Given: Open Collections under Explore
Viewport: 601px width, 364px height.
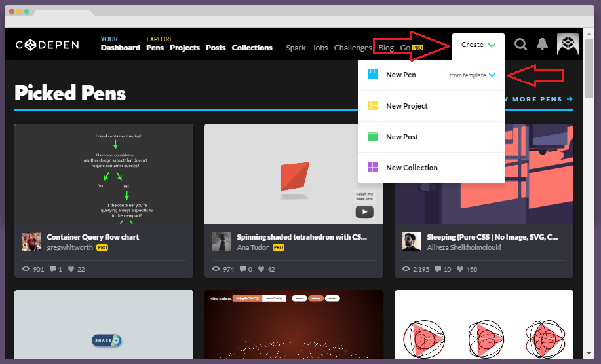Looking at the screenshot, I should [x=252, y=48].
